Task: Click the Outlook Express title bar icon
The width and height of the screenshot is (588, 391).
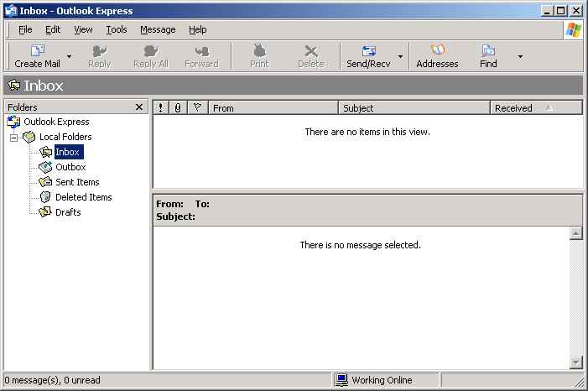Action: point(11,11)
